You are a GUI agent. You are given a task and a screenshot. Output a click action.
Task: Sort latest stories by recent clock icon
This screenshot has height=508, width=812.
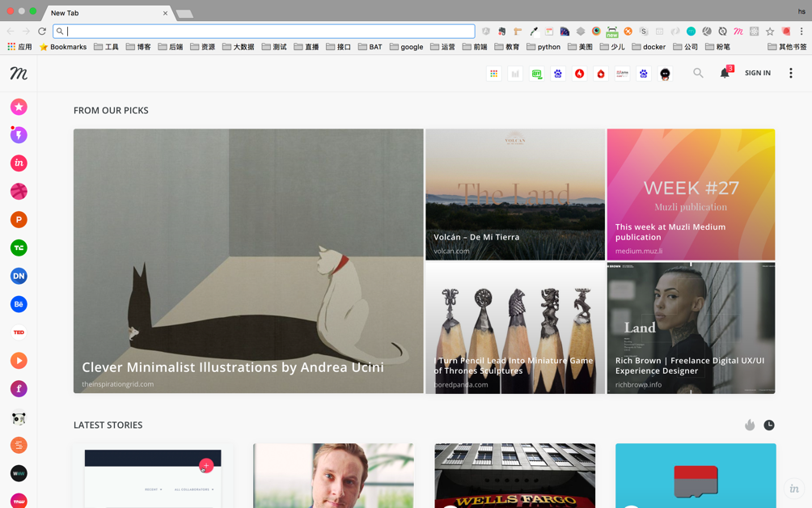point(769,425)
